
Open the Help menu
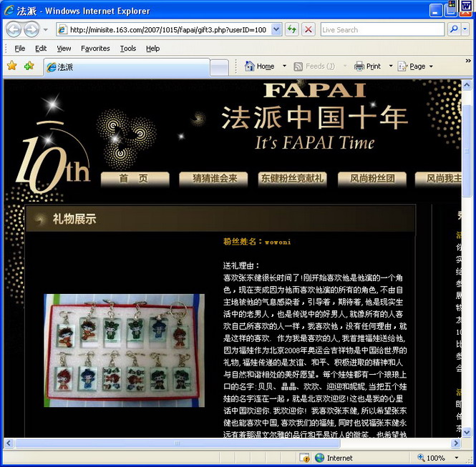point(152,49)
